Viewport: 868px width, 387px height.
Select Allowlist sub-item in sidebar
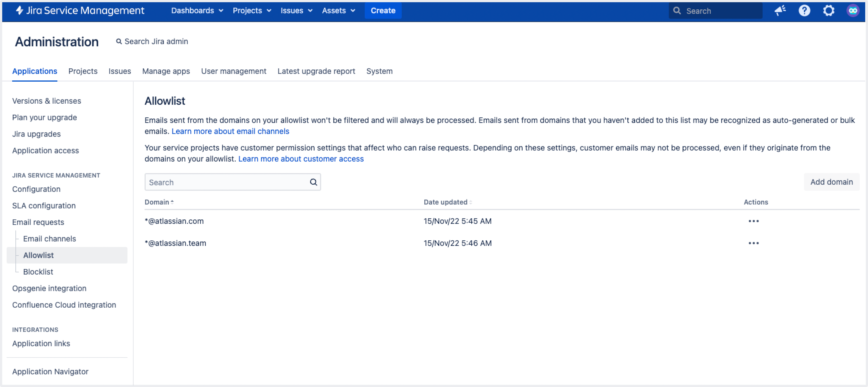(x=67, y=255)
